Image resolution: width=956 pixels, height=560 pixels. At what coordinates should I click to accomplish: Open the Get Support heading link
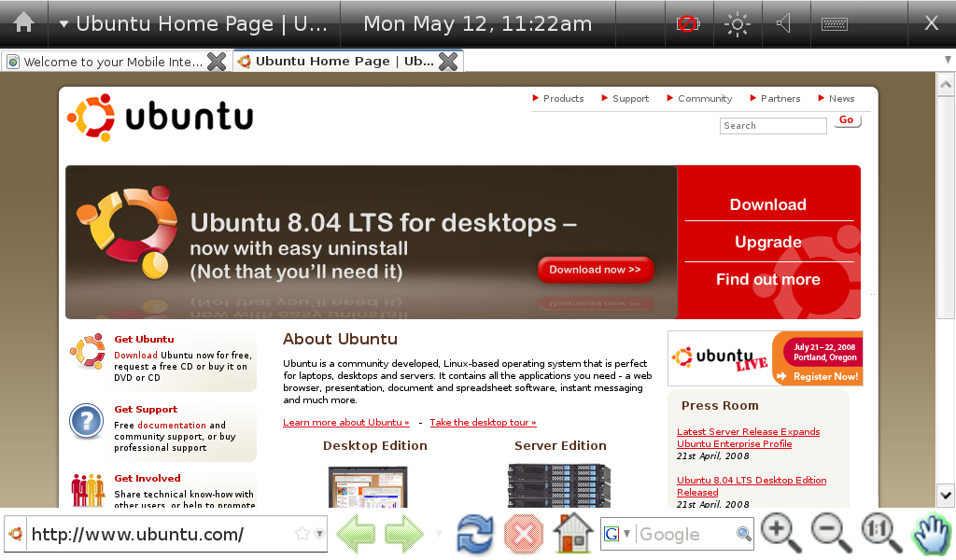coord(146,410)
